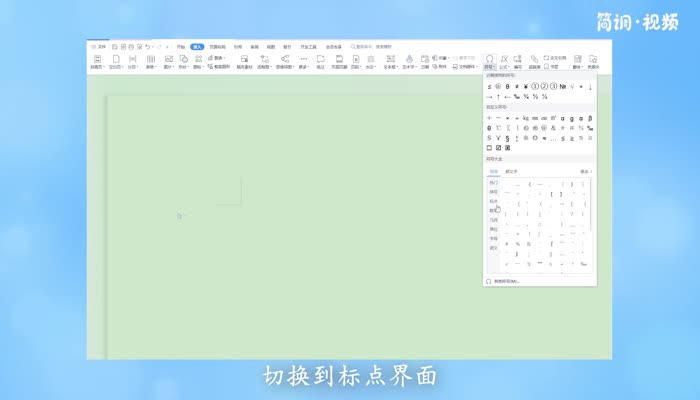Image resolution: width=700 pixels, height=400 pixels.
Task: Click the 封面页 cover page icon
Action: pos(97,61)
